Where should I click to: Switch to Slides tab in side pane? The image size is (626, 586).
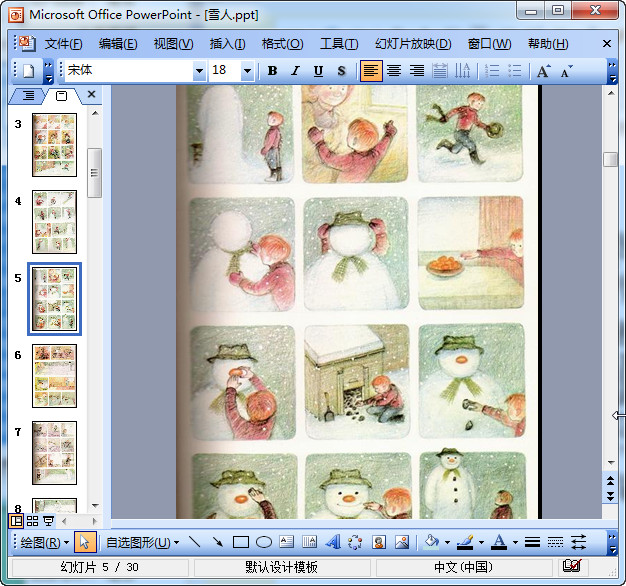[61, 95]
